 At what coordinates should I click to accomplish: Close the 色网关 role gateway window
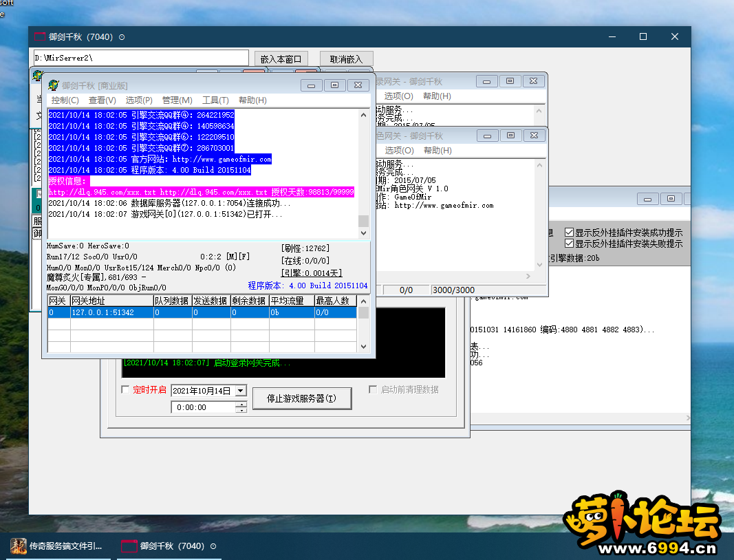(534, 136)
